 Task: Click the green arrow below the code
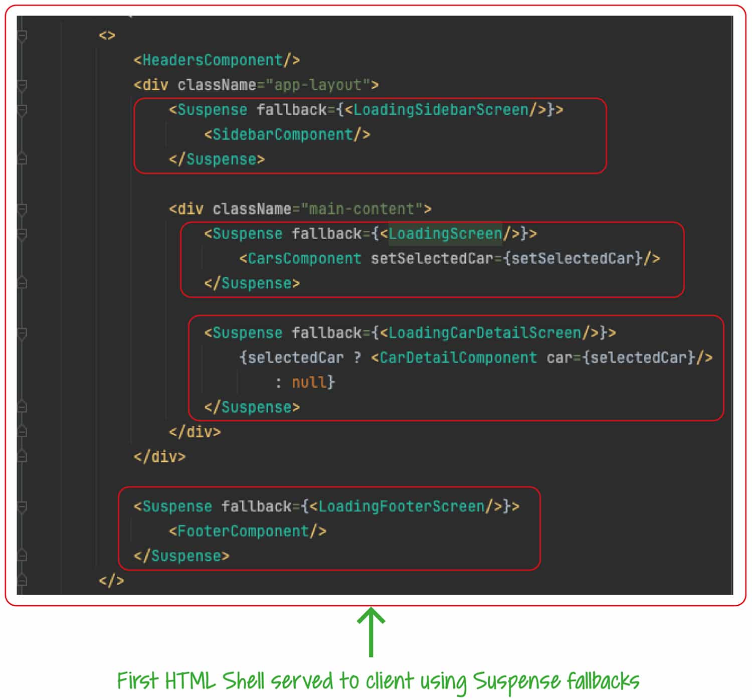click(x=371, y=632)
